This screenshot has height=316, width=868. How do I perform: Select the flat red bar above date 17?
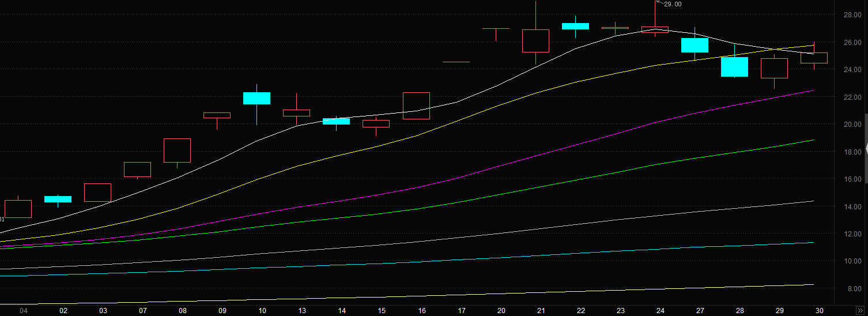[x=456, y=62]
